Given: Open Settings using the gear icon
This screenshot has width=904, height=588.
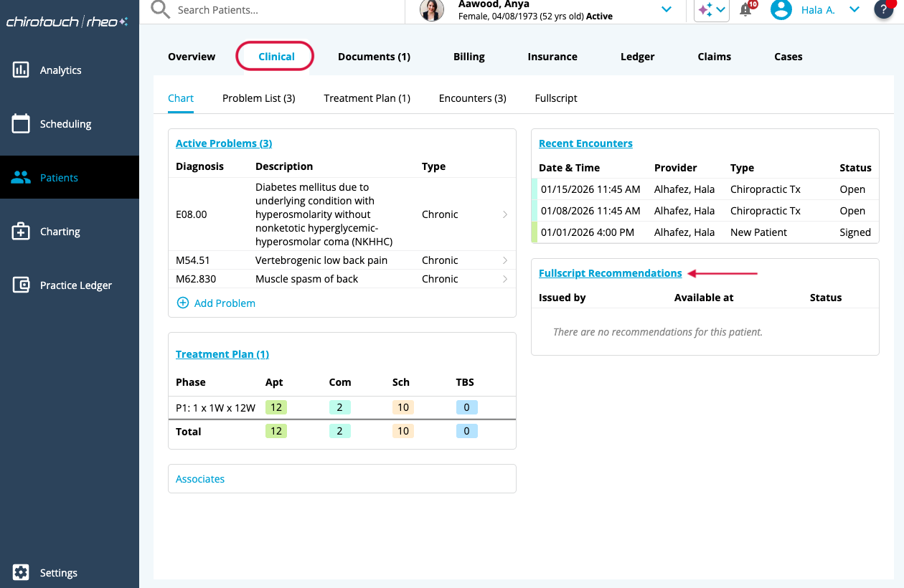Looking at the screenshot, I should [x=21, y=572].
